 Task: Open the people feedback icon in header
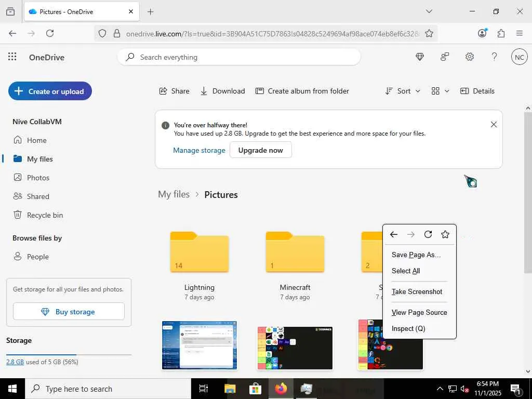(445, 57)
